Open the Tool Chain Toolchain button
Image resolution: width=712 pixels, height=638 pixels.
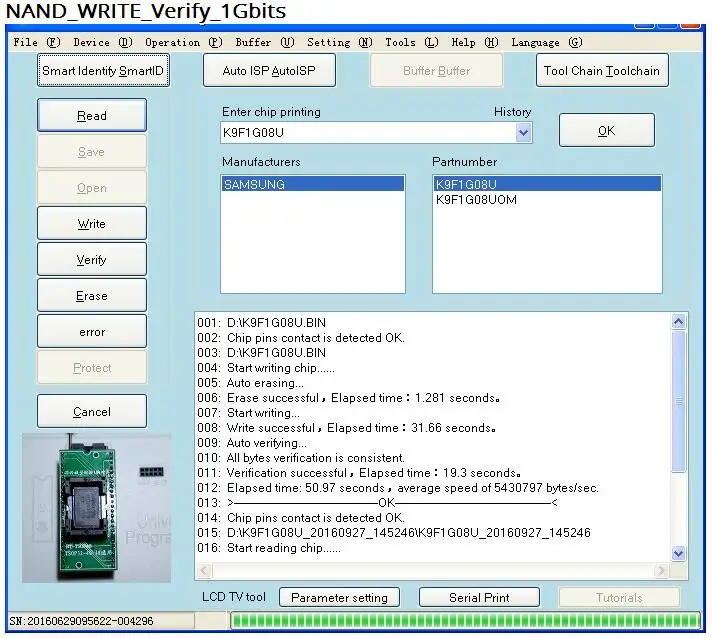602,70
